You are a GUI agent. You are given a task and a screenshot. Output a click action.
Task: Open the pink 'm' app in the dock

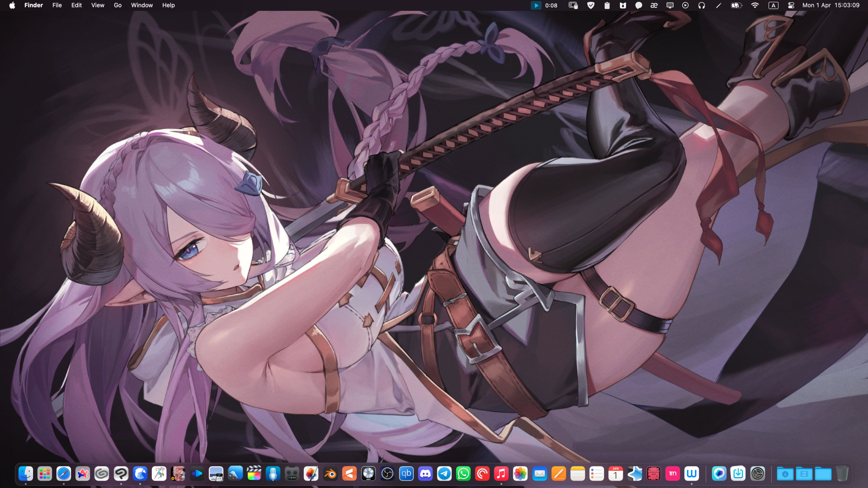(x=673, y=474)
